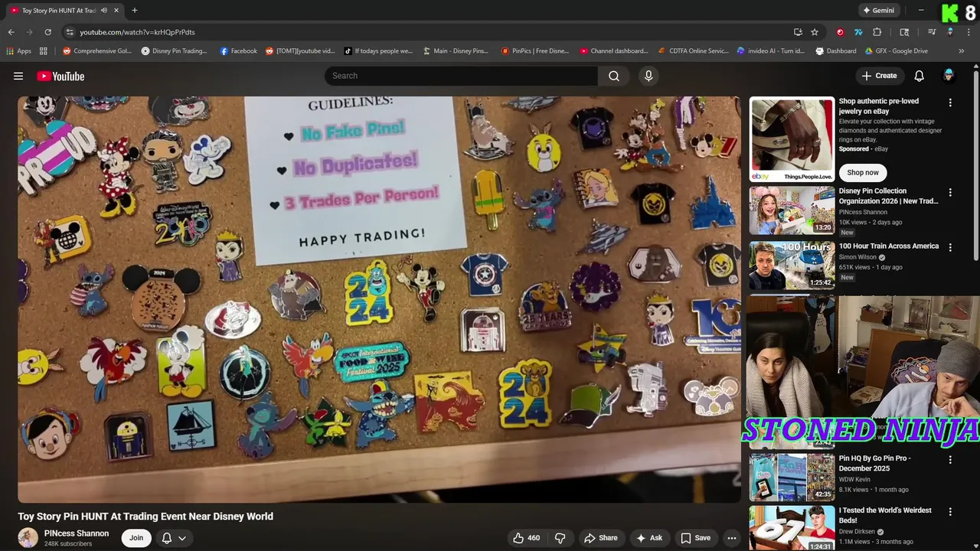Expand channel notification preference bell dropdown
Image resolution: width=980 pixels, height=551 pixels.
click(174, 538)
